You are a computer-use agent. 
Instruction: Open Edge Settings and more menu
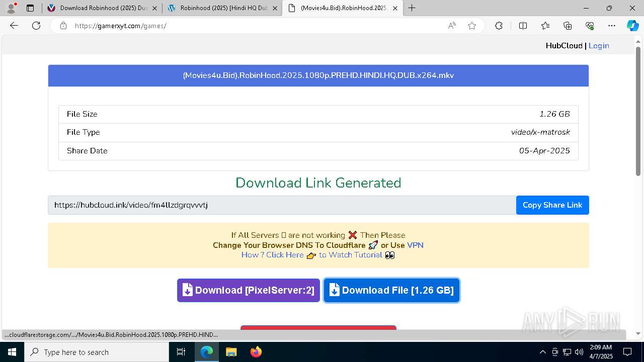pyautogui.click(x=612, y=26)
